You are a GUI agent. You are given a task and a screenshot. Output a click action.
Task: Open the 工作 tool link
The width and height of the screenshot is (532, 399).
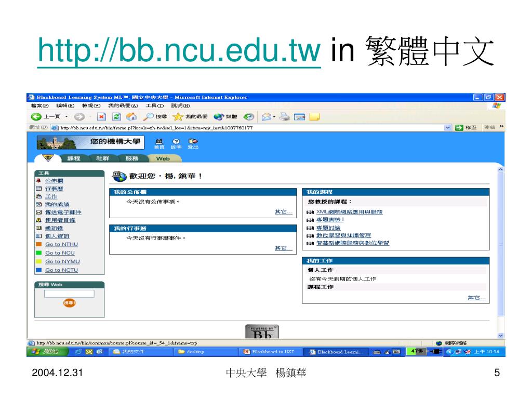(x=51, y=196)
